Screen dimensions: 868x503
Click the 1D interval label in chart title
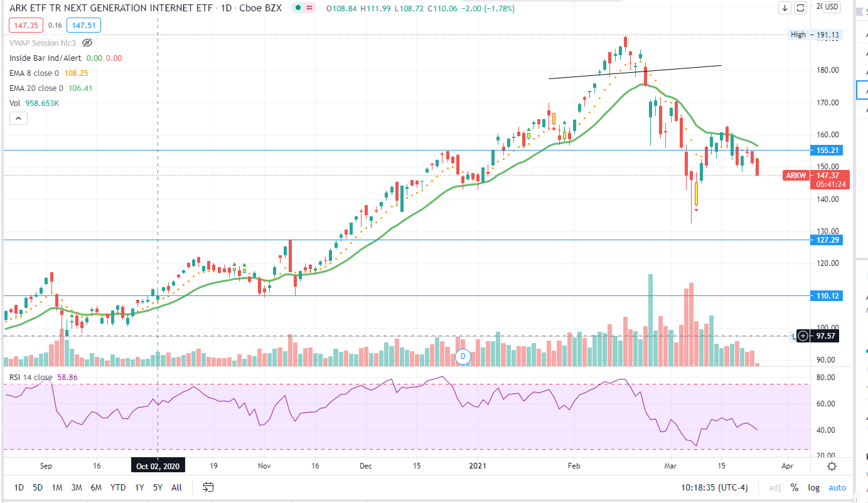click(x=226, y=9)
